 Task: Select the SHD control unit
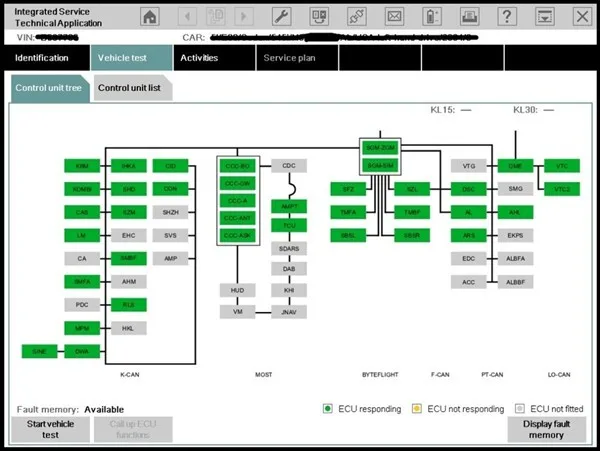click(129, 189)
